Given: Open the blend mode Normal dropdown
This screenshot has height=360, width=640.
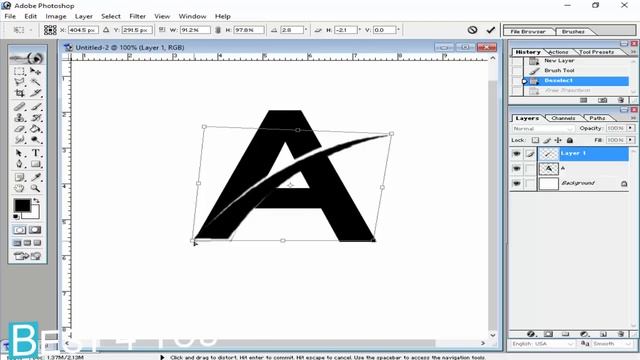Looking at the screenshot, I should click(x=543, y=129).
